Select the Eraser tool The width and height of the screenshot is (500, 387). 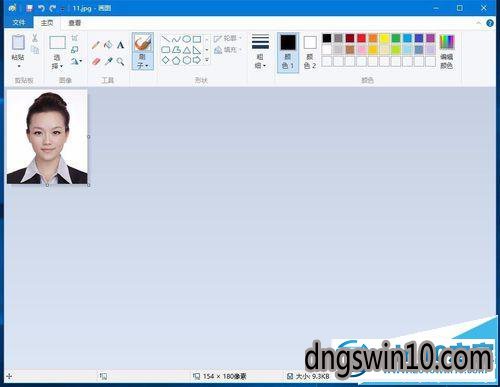(96, 61)
